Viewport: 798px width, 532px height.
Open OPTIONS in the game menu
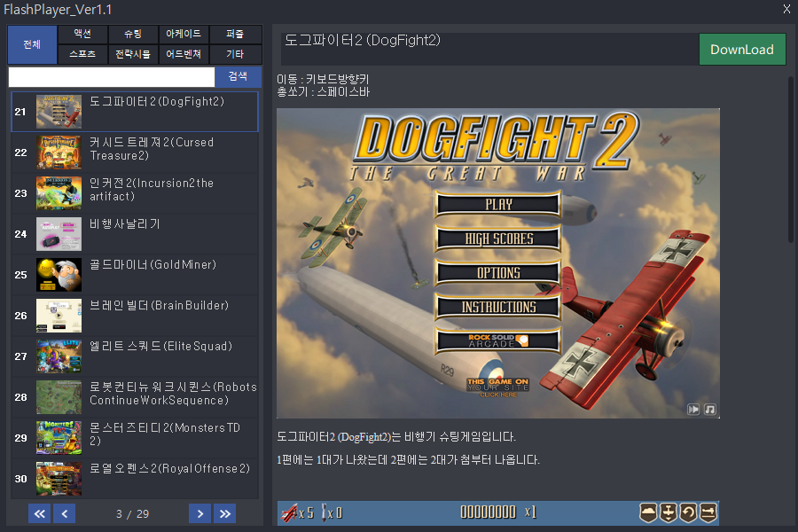click(498, 272)
